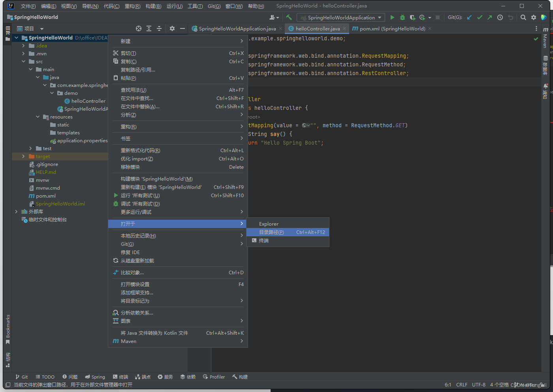Click Git Update Project arrow icon

click(469, 17)
